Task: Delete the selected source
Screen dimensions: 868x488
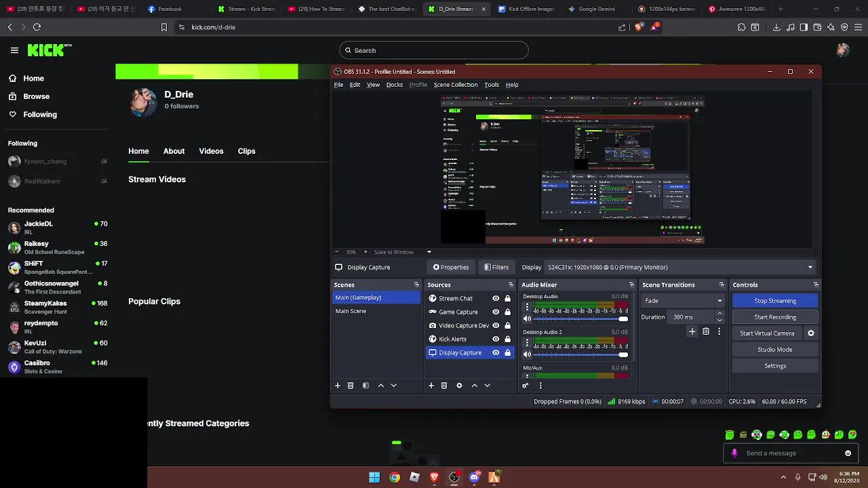Action: click(444, 386)
